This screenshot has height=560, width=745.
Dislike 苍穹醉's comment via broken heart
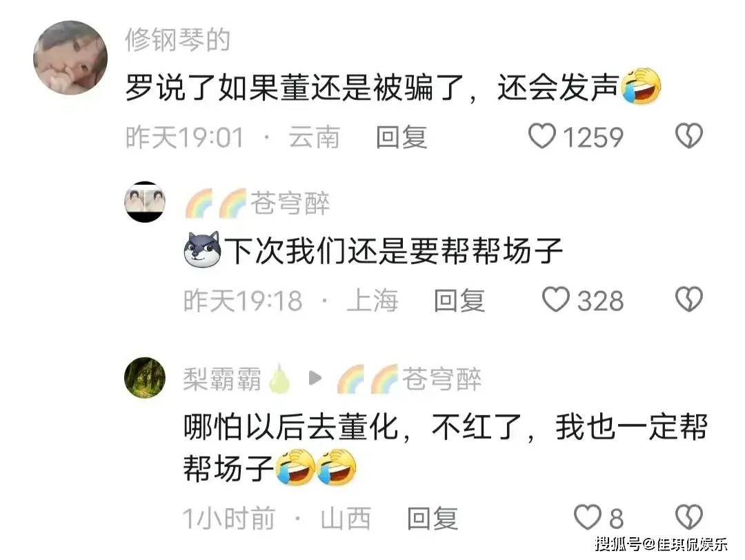click(689, 299)
